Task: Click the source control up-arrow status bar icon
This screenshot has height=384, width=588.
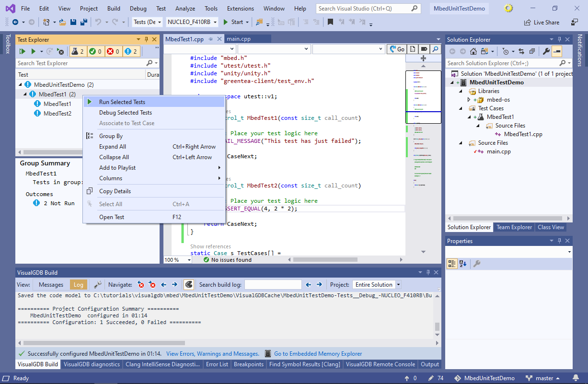Action: (406, 378)
